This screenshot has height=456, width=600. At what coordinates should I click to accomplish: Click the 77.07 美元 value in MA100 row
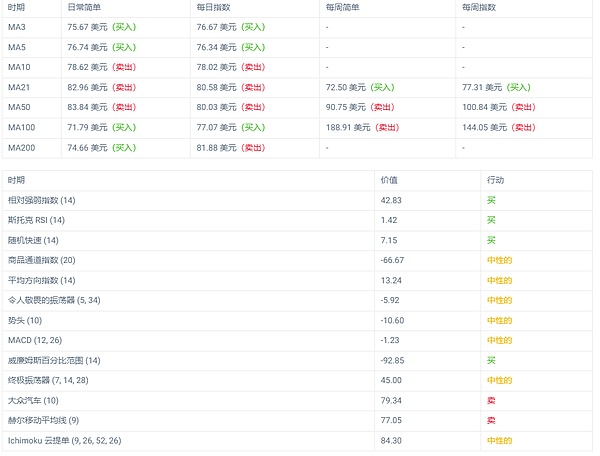point(217,127)
